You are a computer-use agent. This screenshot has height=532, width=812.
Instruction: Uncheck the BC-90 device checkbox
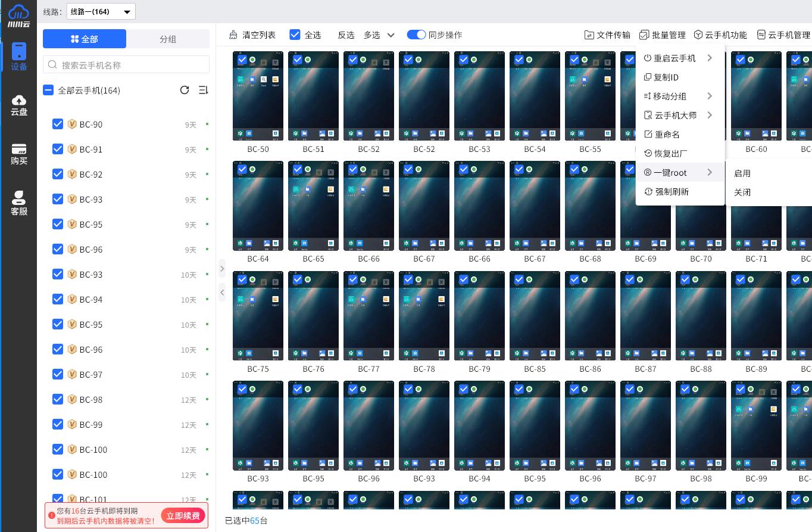(x=58, y=124)
